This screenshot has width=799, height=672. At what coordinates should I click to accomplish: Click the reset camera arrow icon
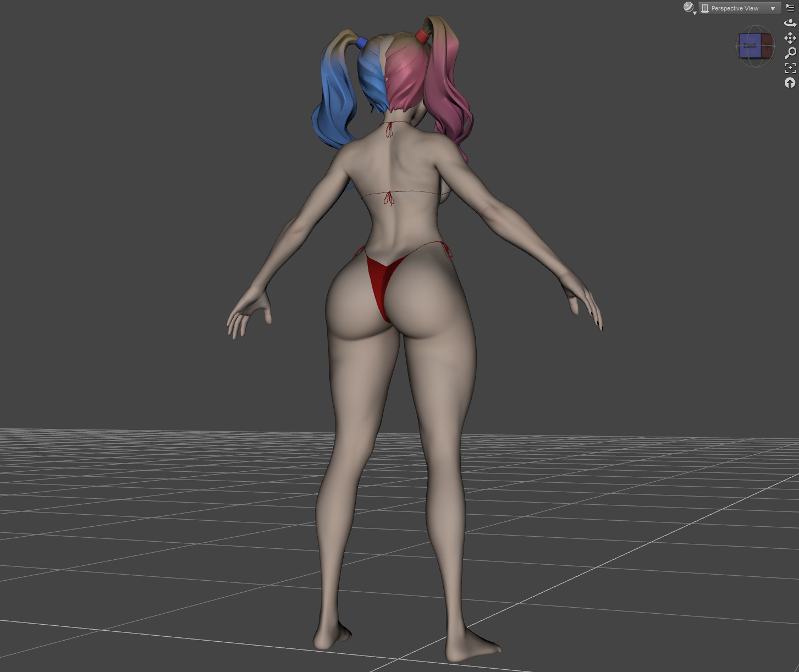tap(790, 82)
